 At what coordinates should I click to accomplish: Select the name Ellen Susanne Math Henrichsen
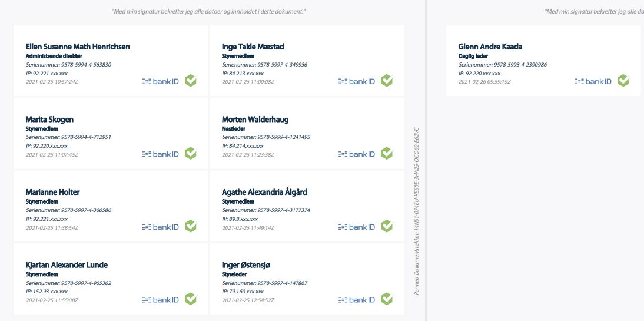78,47
